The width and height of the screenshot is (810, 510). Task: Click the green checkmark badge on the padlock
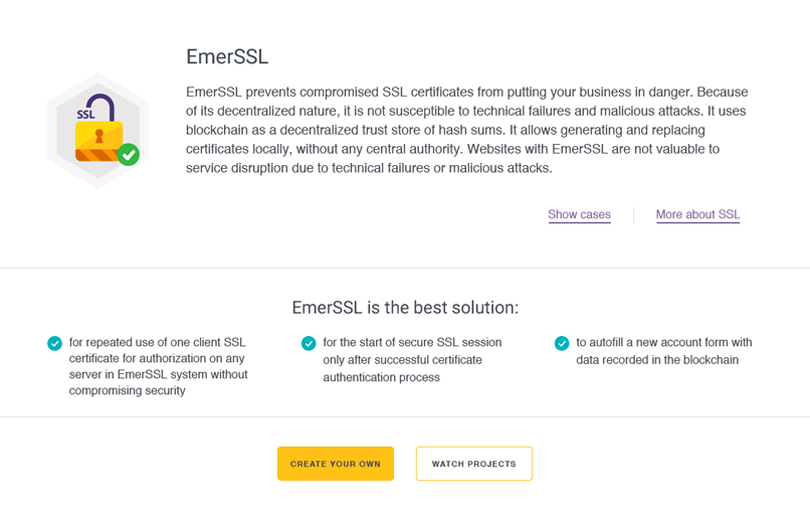(x=129, y=154)
